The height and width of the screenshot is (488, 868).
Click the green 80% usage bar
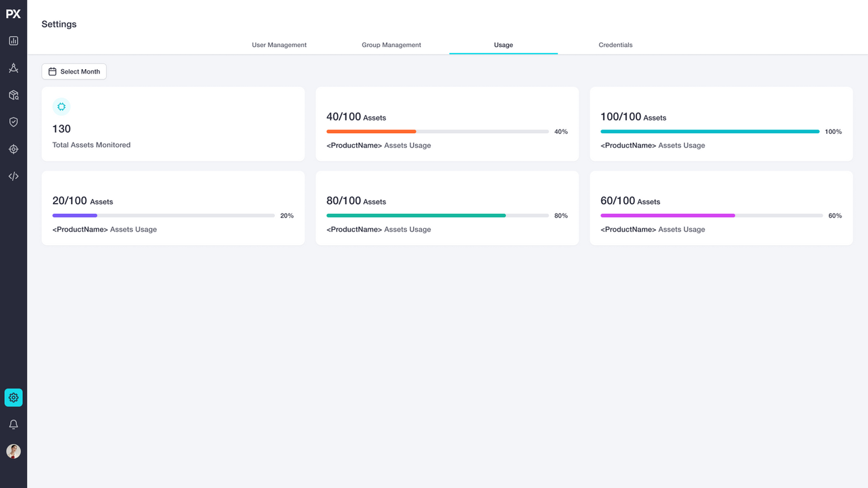[x=438, y=215]
